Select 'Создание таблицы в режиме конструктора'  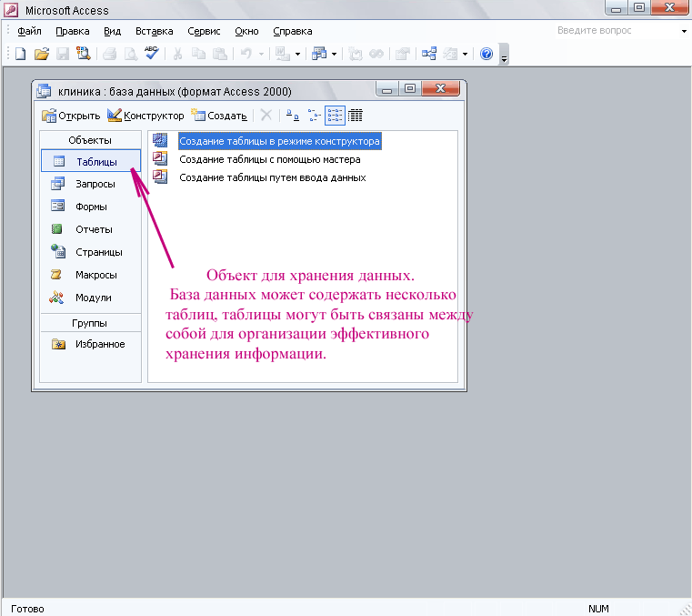point(279,141)
